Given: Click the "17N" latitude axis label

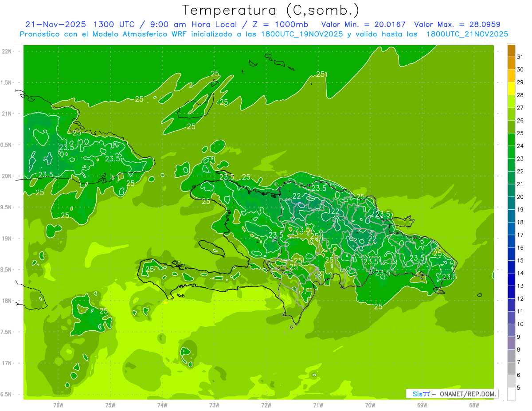Looking at the screenshot, I should [x=7, y=363].
